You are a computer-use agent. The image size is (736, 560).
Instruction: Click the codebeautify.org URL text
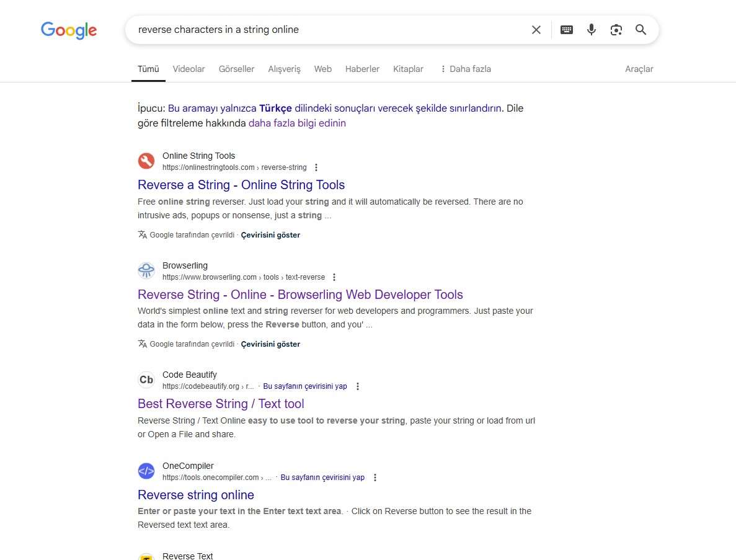tap(208, 386)
